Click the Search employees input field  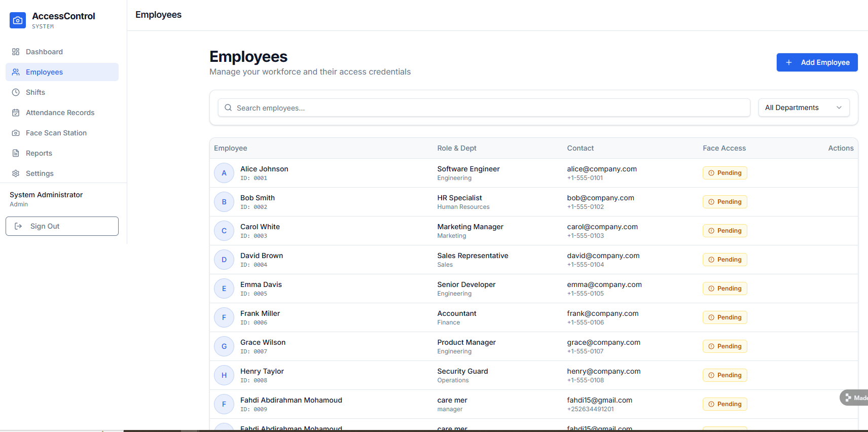[487, 107]
